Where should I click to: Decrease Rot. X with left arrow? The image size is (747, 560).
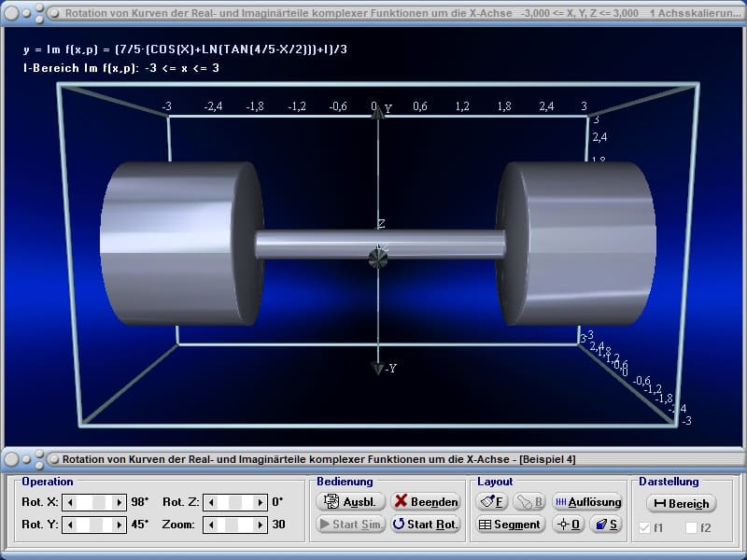click(70, 502)
